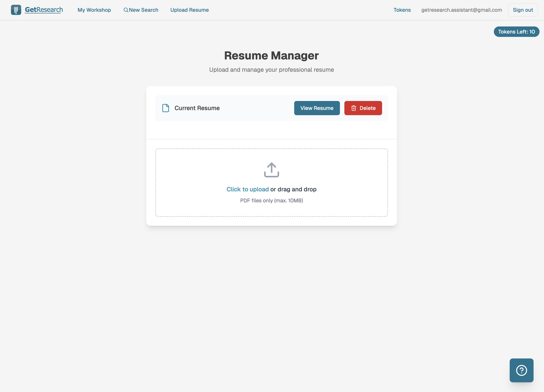
Task: Click the 'PDF files only' hint text
Action: (271, 200)
